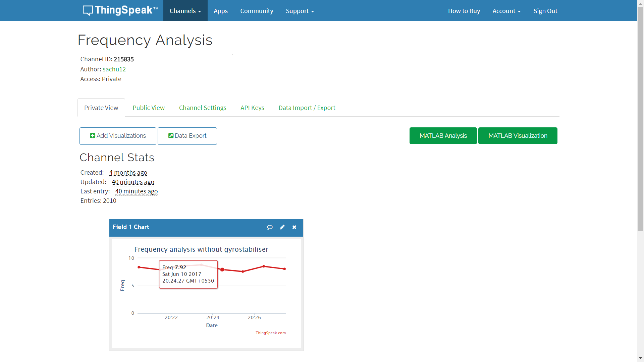Open the Channel Settings tab
The image size is (644, 362).
203,108
